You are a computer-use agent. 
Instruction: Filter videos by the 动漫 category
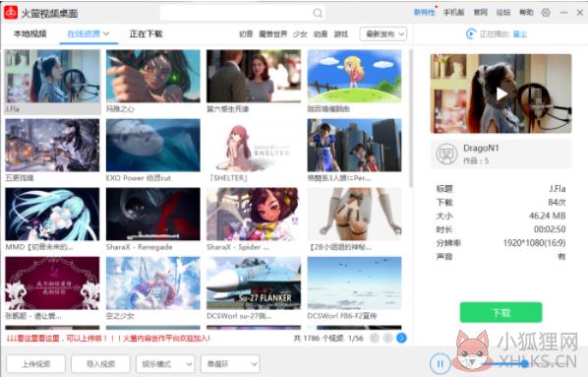(321, 34)
